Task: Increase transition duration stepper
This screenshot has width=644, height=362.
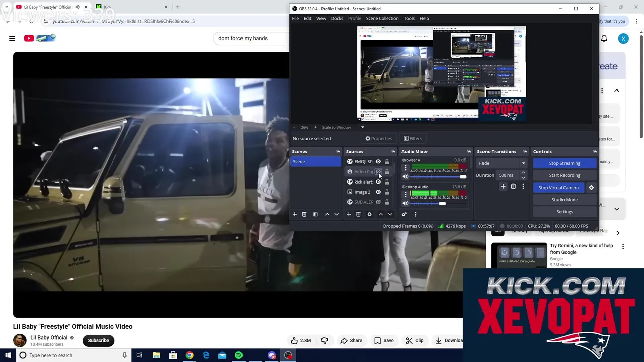Action: [x=523, y=173]
